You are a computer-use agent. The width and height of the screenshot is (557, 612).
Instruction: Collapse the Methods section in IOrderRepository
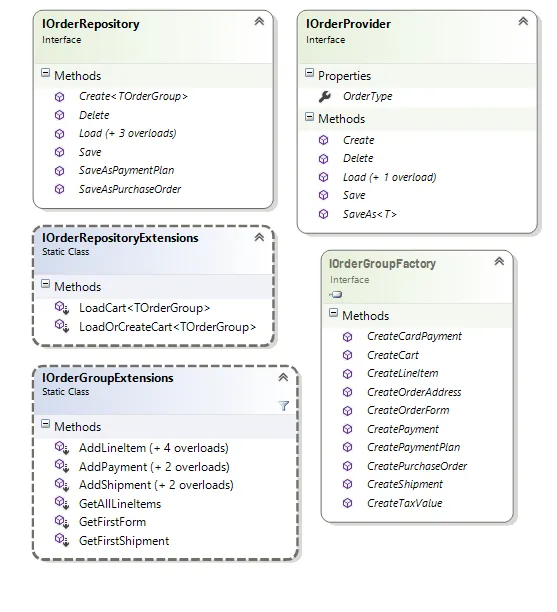coord(46,73)
